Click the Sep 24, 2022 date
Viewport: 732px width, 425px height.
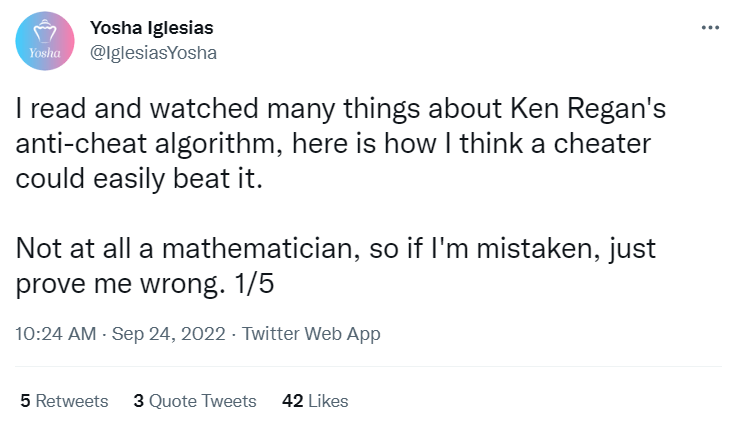point(169,334)
